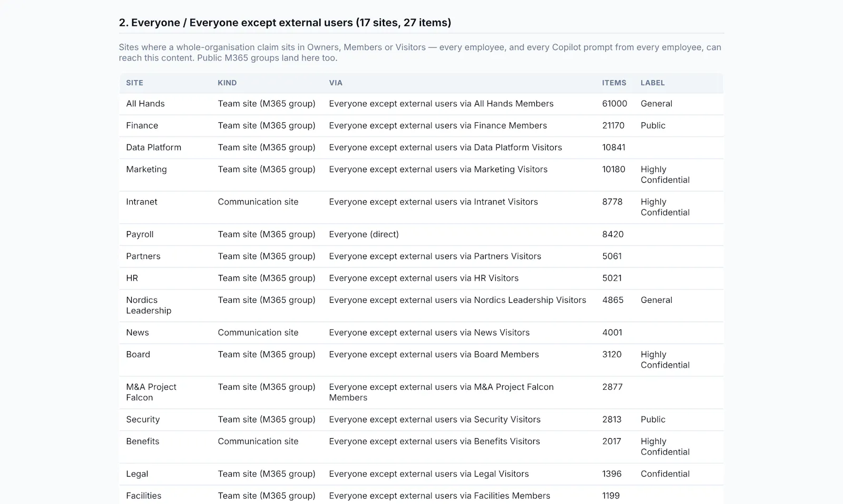This screenshot has height=504, width=843.
Task: Click the 'M&A Project Falcon' site cell
Action: click(x=151, y=392)
